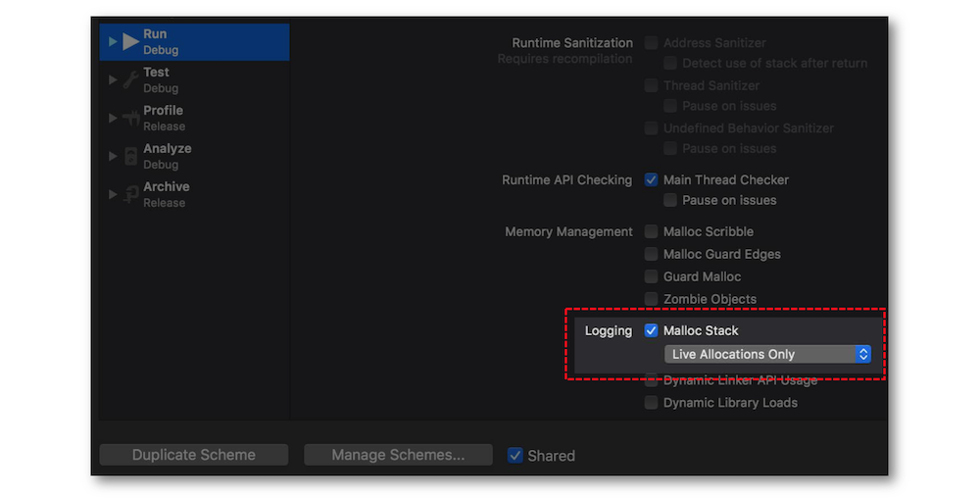Select Profile Release in sidebar

(194, 119)
